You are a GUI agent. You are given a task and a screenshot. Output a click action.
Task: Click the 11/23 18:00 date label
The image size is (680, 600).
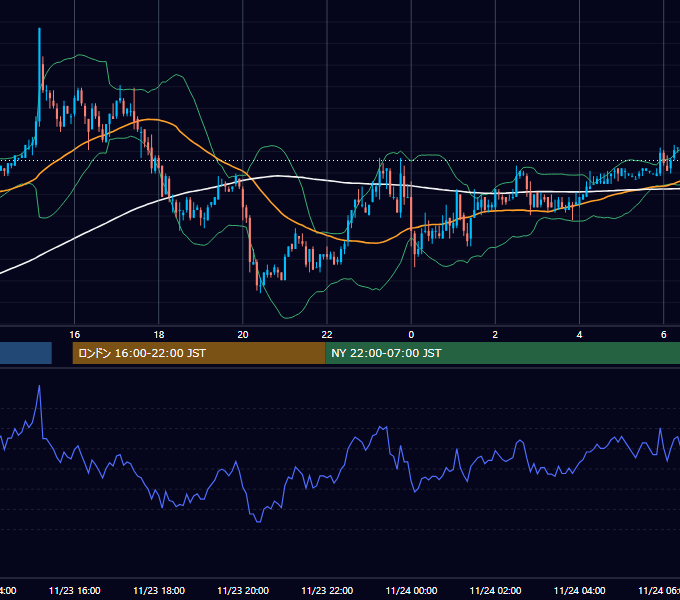pyautogui.click(x=159, y=590)
